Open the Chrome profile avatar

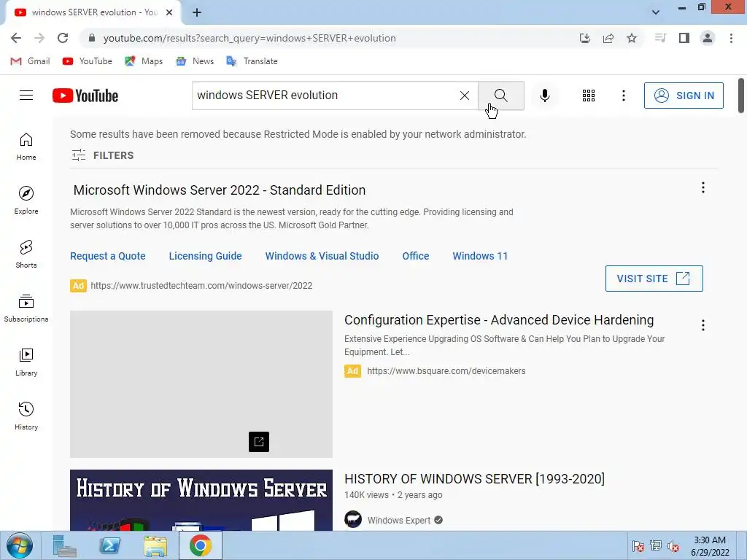708,38
